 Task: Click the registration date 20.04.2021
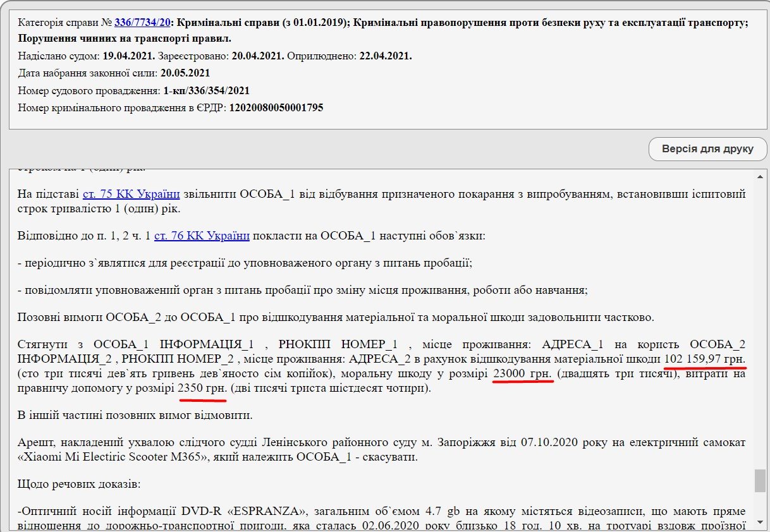coord(258,56)
